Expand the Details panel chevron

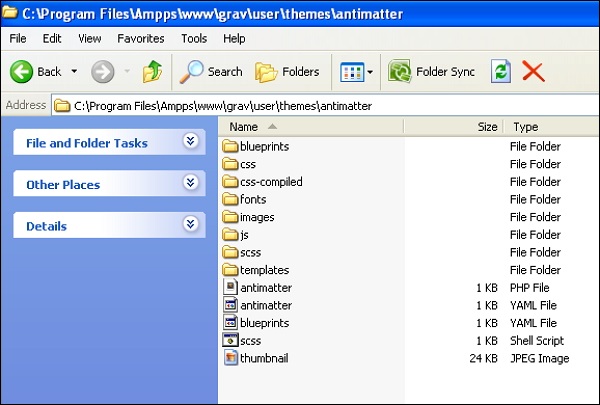190,225
